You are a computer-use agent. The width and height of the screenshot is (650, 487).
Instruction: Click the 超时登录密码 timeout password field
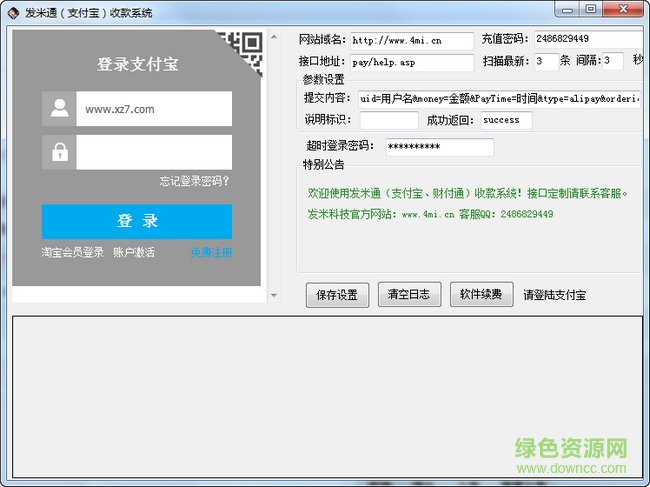click(439, 147)
